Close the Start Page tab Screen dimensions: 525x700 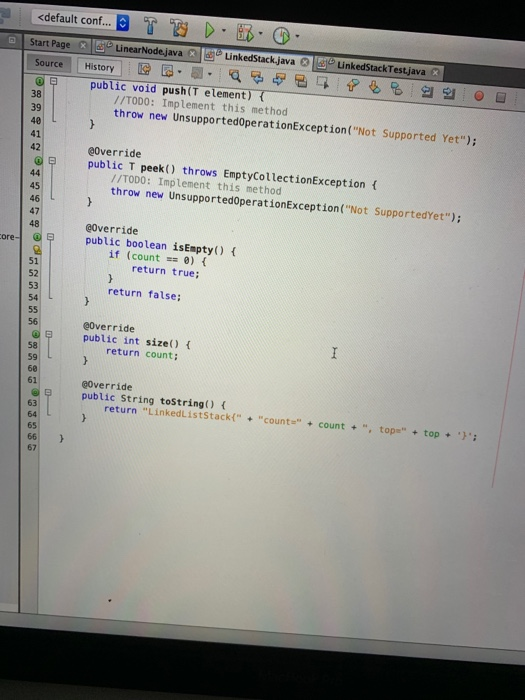(83, 45)
